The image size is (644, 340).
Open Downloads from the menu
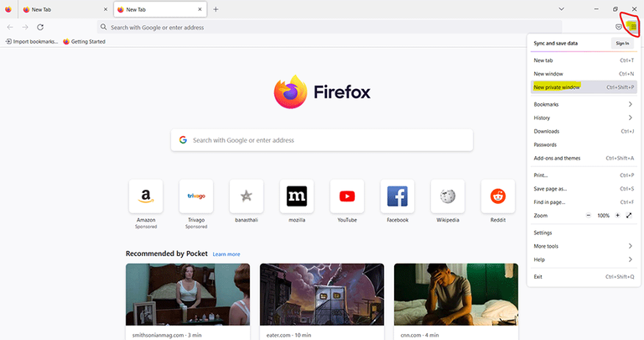(584, 132)
